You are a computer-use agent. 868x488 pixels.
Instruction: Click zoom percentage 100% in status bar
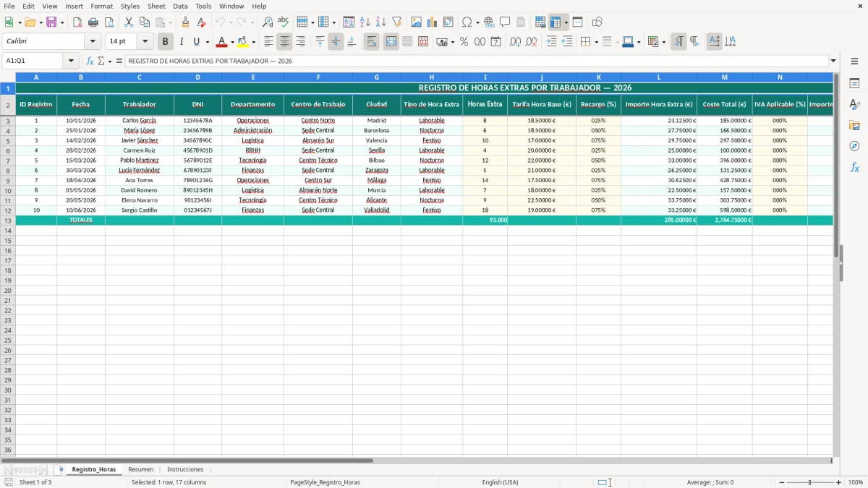(x=856, y=482)
